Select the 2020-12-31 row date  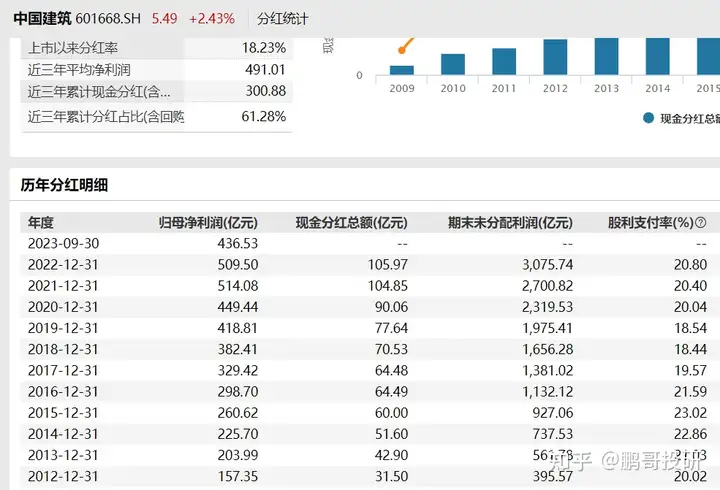click(x=63, y=307)
